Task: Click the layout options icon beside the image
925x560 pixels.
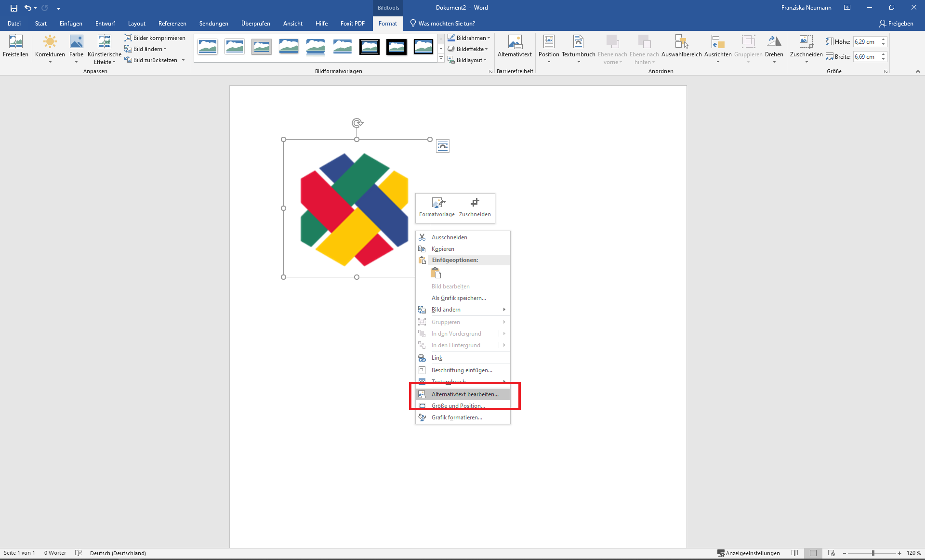Action: coord(443,146)
